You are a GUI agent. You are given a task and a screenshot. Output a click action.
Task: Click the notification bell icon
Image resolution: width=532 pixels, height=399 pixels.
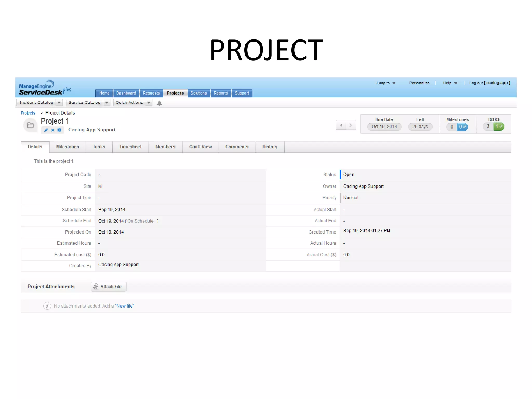click(159, 103)
